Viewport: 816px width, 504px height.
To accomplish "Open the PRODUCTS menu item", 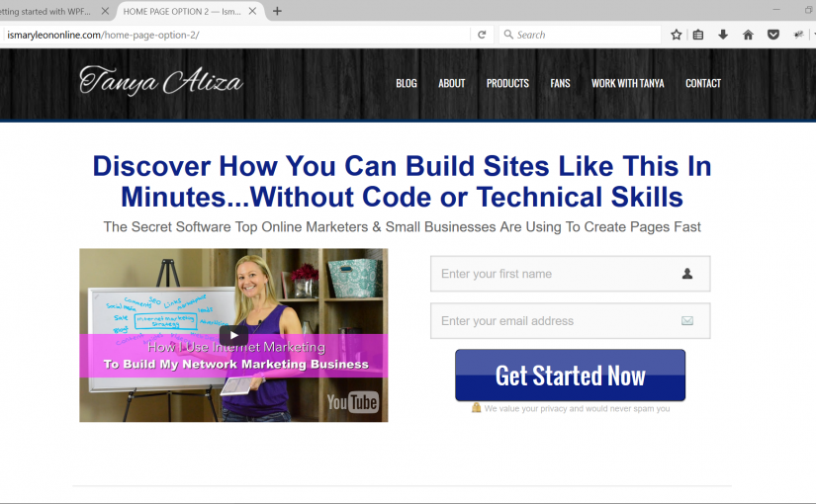I will [x=507, y=83].
